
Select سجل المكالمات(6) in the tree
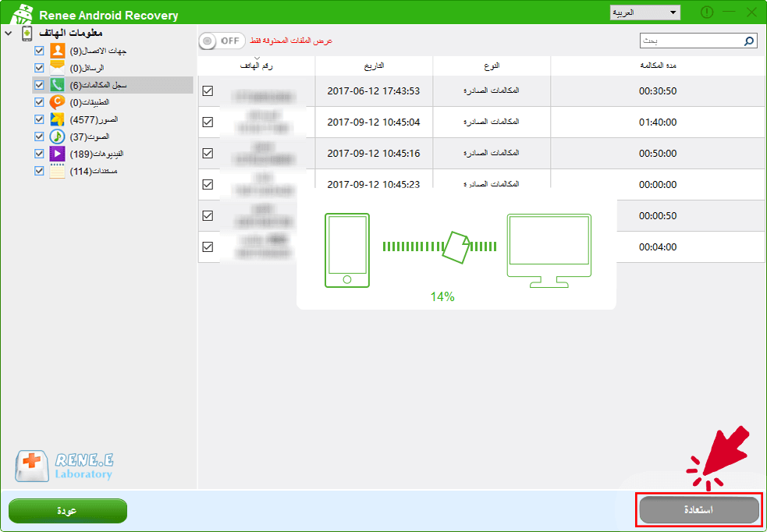[x=98, y=85]
